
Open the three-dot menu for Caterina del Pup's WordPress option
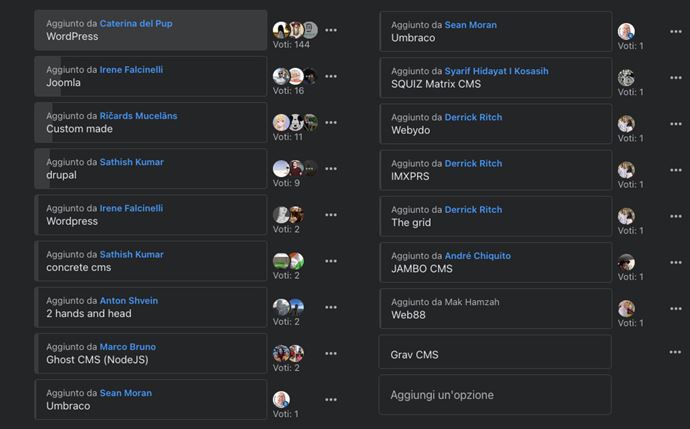[x=331, y=30]
